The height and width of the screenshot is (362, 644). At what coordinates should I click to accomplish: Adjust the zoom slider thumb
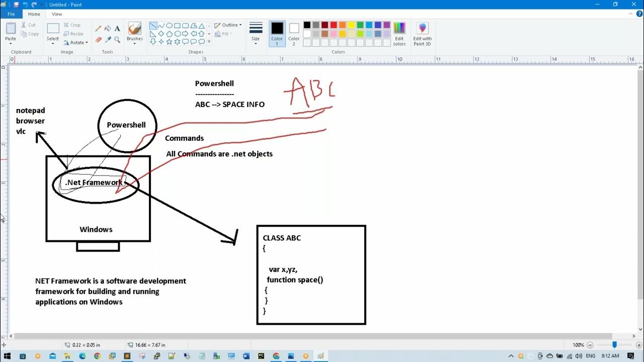614,345
